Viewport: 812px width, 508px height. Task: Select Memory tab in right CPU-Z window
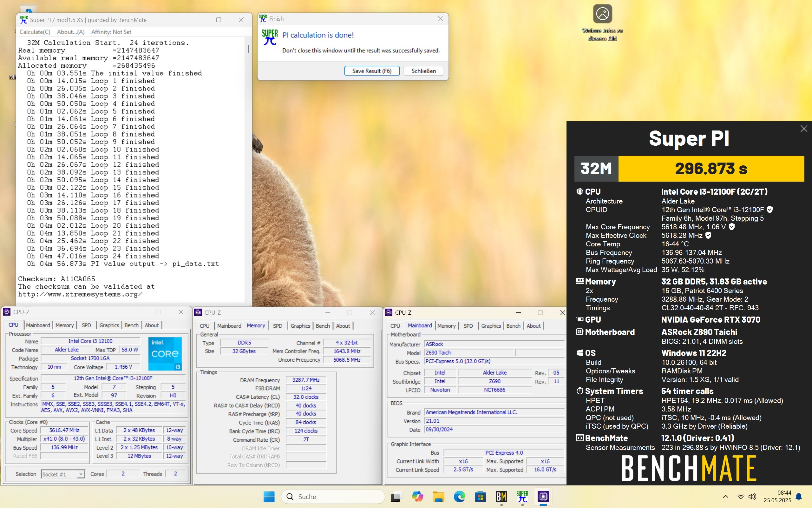pos(447,326)
